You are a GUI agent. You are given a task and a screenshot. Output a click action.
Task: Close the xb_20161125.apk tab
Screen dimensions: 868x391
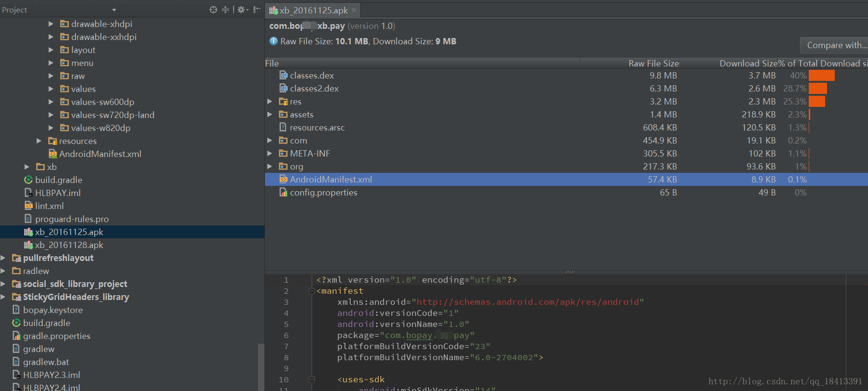[354, 10]
